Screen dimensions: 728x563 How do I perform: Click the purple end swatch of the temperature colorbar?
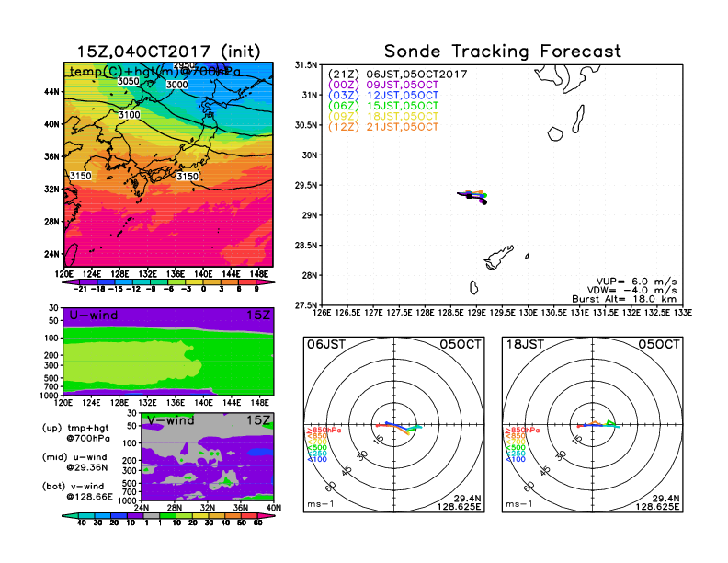71,282
